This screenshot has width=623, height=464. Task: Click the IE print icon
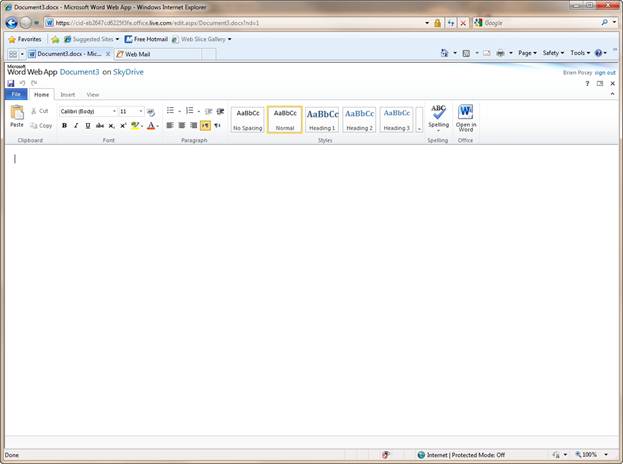pos(501,53)
